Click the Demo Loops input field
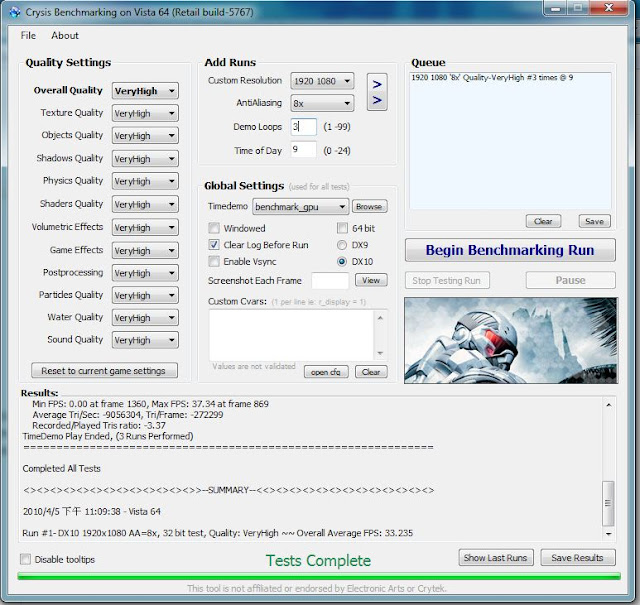Screen dimensions: 640x605 click(303, 127)
